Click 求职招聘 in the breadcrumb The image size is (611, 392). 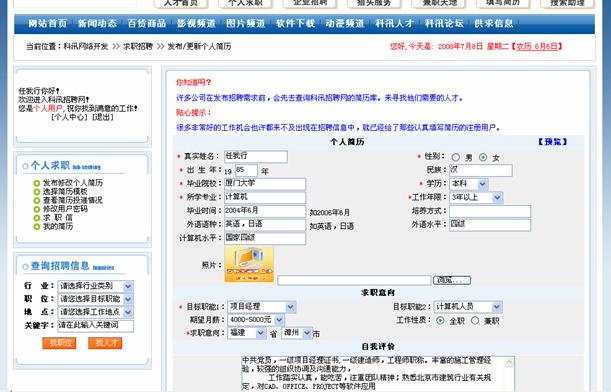point(138,46)
